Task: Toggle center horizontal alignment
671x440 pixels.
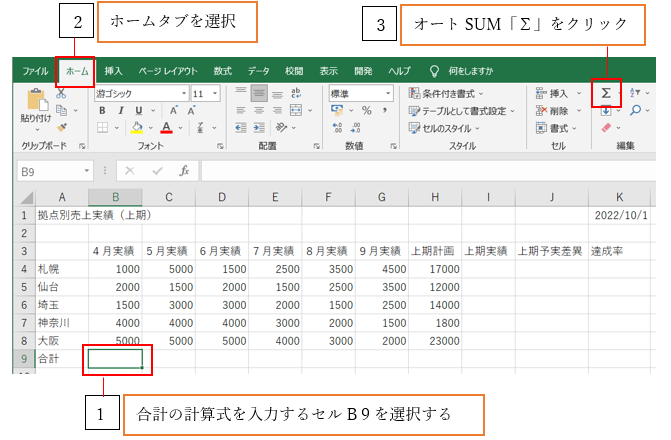Action: (261, 110)
